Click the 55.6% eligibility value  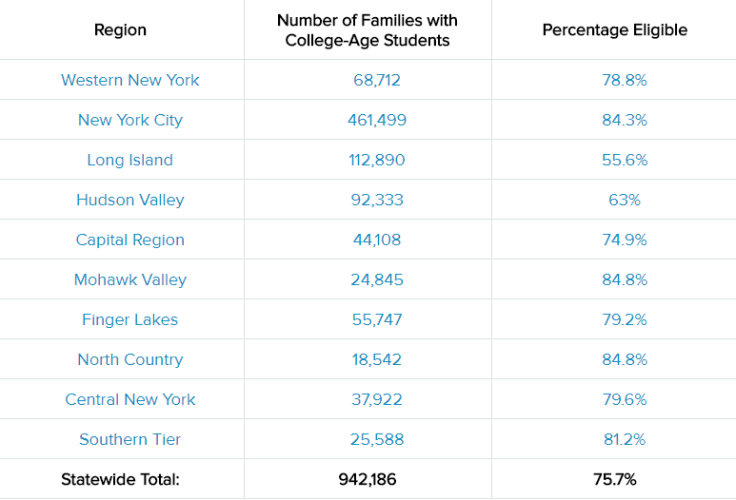pyautogui.click(x=624, y=160)
